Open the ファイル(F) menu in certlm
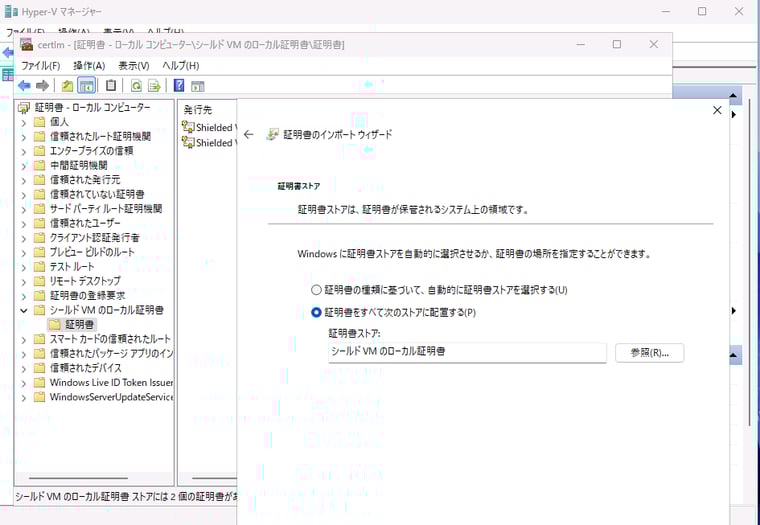760x525 pixels. point(40,65)
